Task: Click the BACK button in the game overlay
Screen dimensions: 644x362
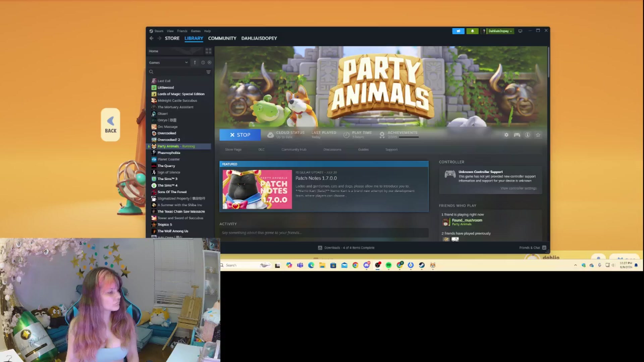Action: click(x=111, y=125)
